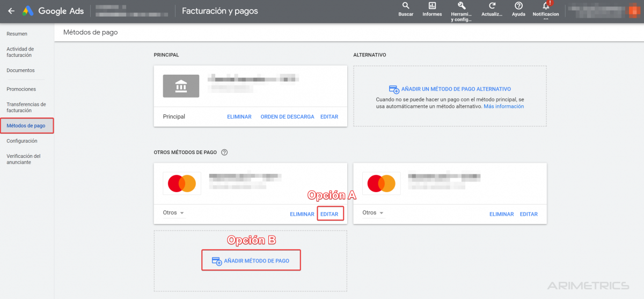The image size is (644, 299).
Task: Click Añadir un método de pago alternativo
Action: pyautogui.click(x=450, y=89)
